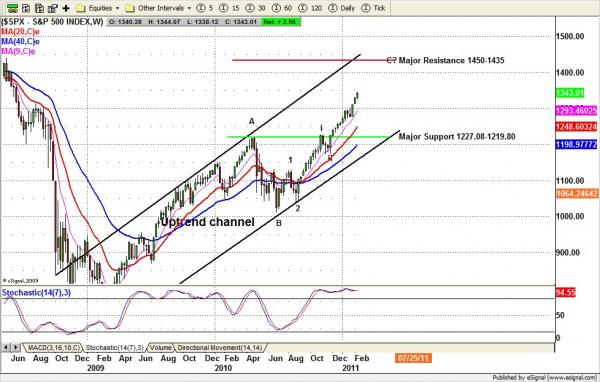Click the MA(9,C)e study label

(x=18, y=51)
